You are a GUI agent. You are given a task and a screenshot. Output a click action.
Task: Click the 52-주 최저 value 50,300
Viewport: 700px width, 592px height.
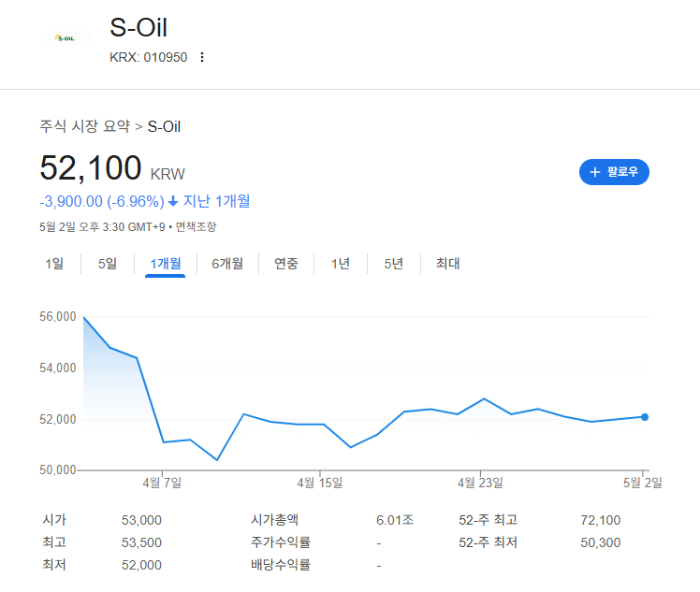point(601,543)
